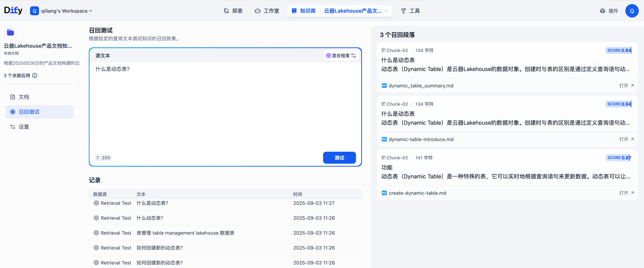Open record 表管理 table management lakehouse 数据表
The height and width of the screenshot is (268, 644).
click(225, 233)
